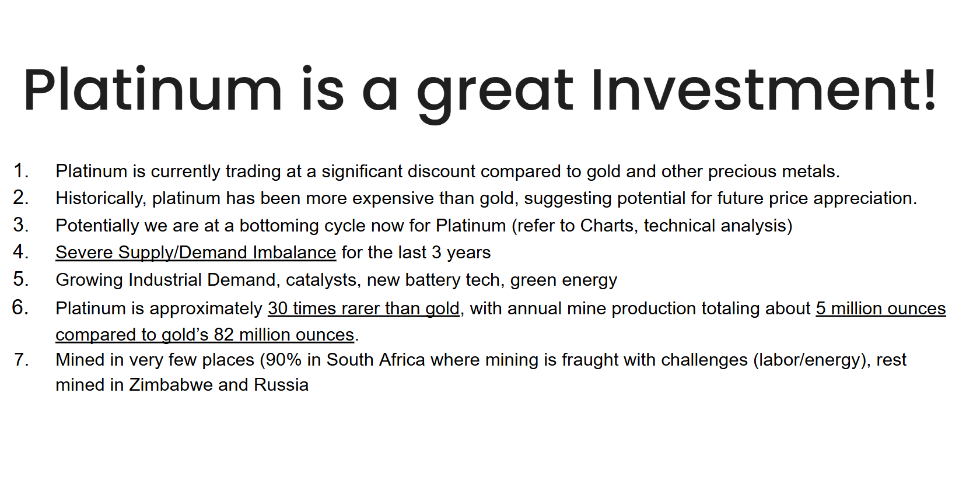Click the compared to gold's 82 million ounces link
This screenshot has height=491, width=980.
click(x=205, y=334)
